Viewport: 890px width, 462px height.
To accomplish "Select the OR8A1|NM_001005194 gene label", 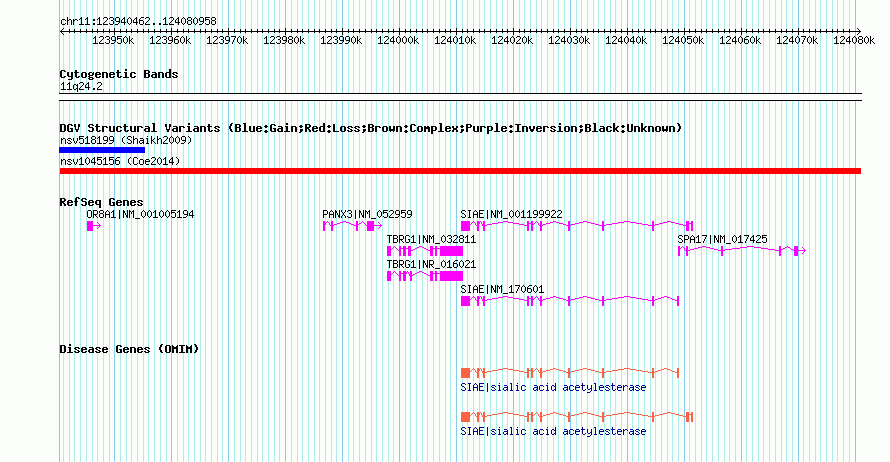I will click(x=140, y=215).
